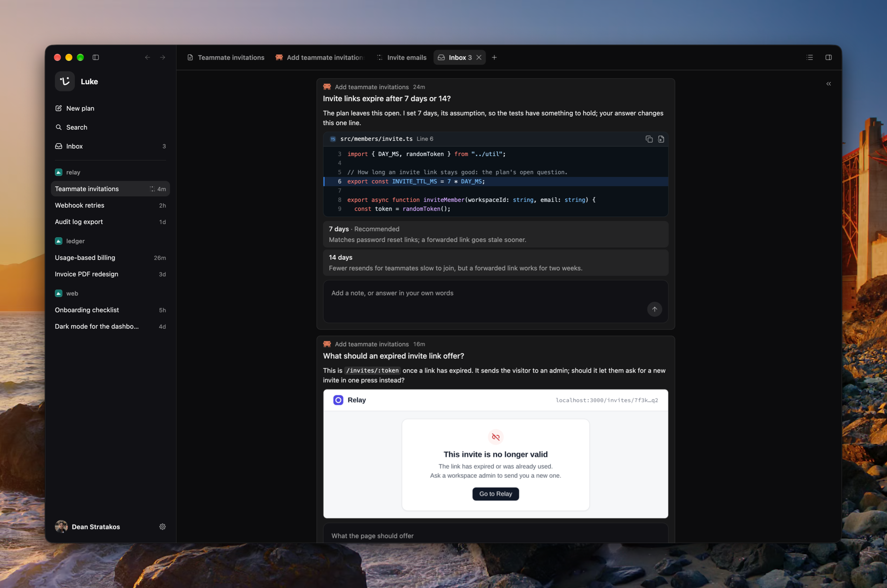Open Add teammate invitations link, 24m card
The width and height of the screenshot is (887, 588).
(x=371, y=87)
